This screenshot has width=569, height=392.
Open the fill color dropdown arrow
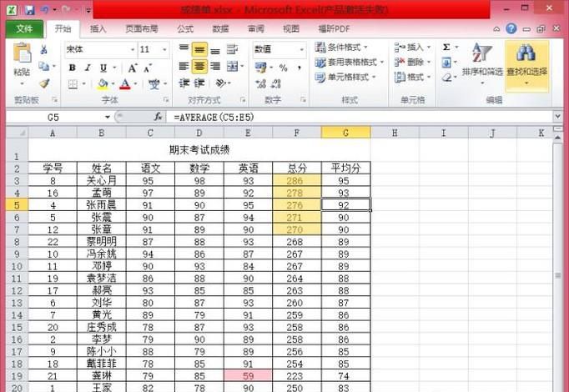pyautogui.click(x=113, y=84)
